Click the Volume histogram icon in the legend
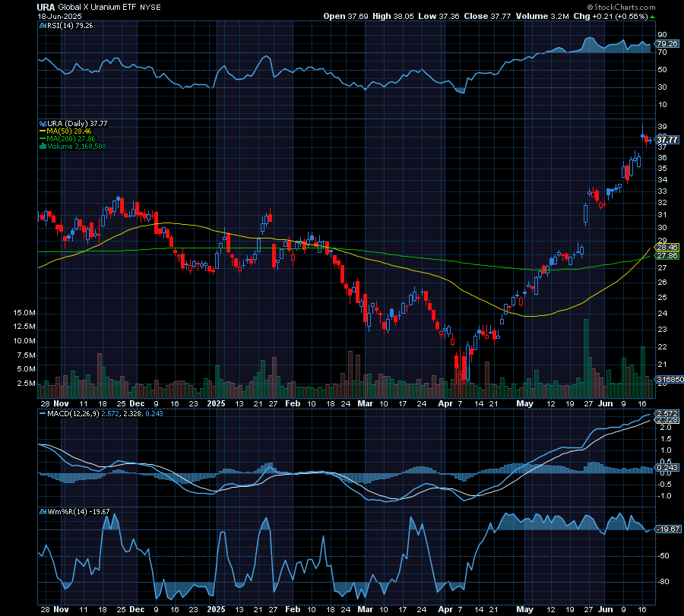The height and width of the screenshot is (616, 684). (42, 147)
